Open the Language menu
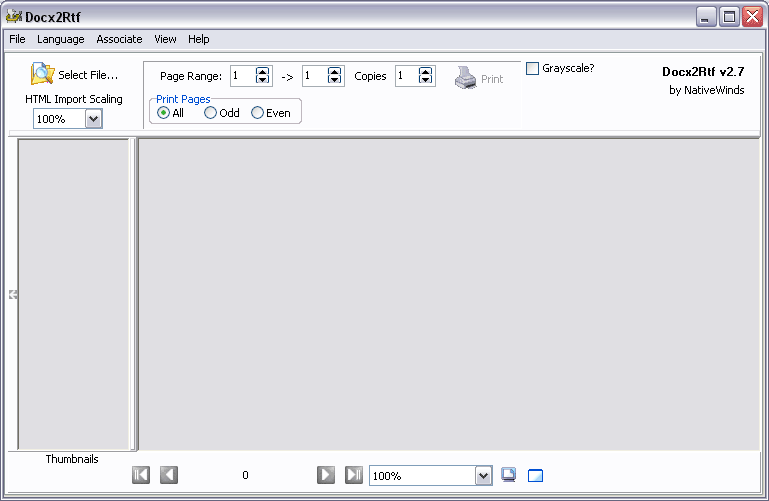This screenshot has width=769, height=501. (x=61, y=39)
